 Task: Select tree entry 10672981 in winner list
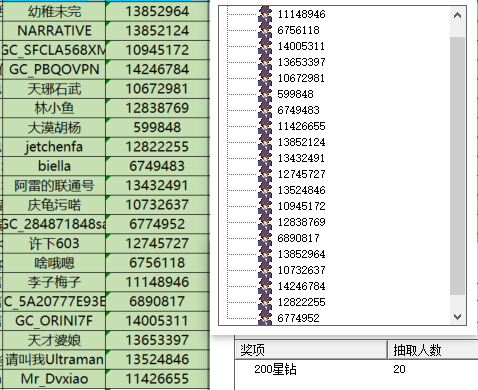(x=301, y=78)
